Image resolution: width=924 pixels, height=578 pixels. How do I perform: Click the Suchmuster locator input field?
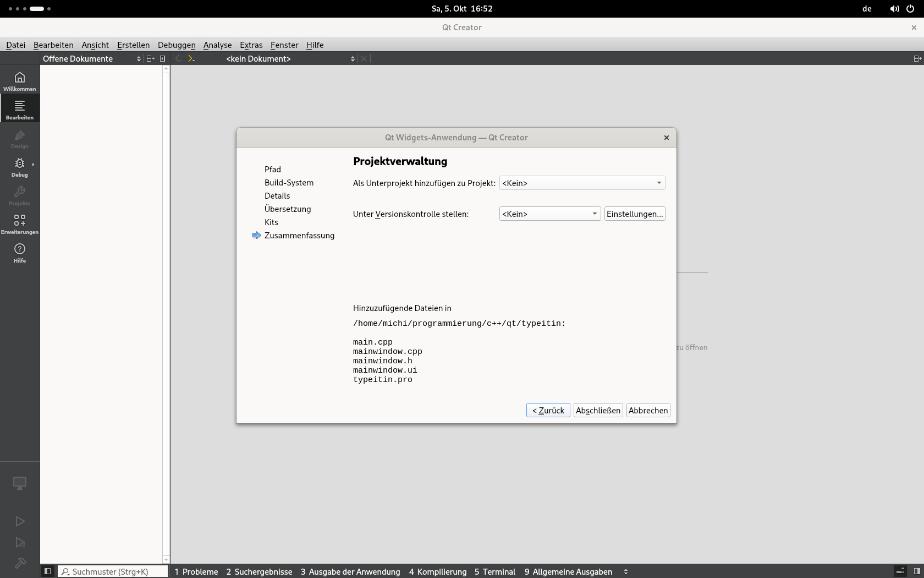point(113,571)
